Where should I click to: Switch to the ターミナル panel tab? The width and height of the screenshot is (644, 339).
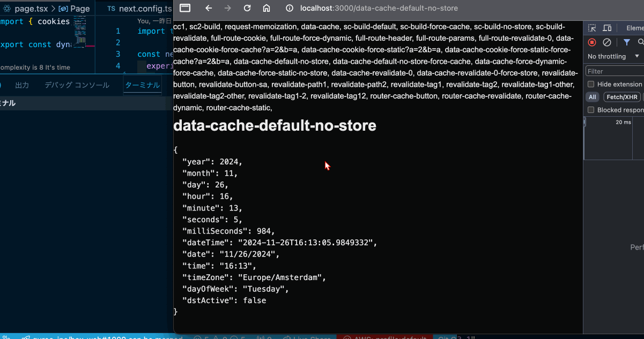click(142, 85)
